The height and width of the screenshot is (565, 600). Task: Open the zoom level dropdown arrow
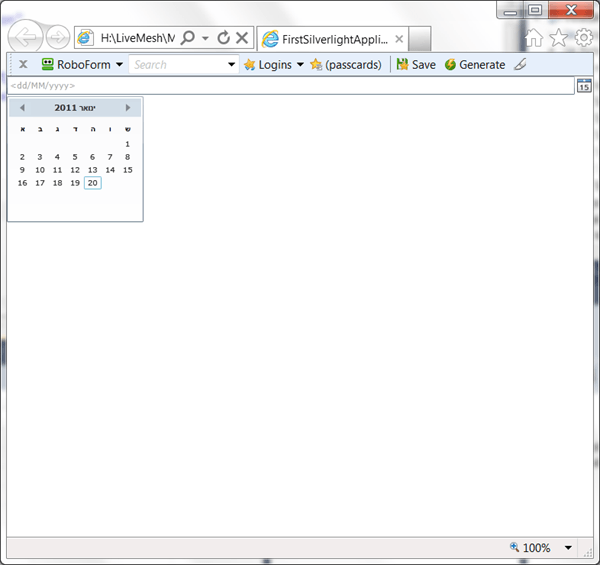(x=568, y=548)
